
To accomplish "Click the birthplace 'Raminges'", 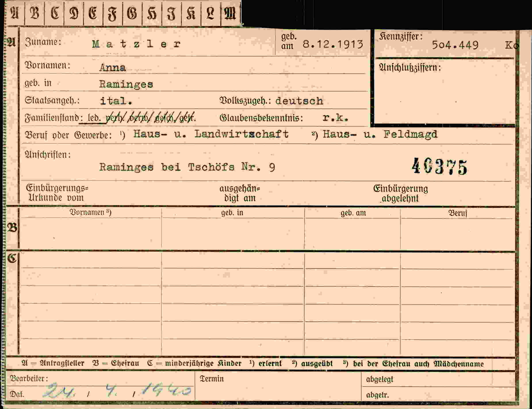I will tap(126, 84).
